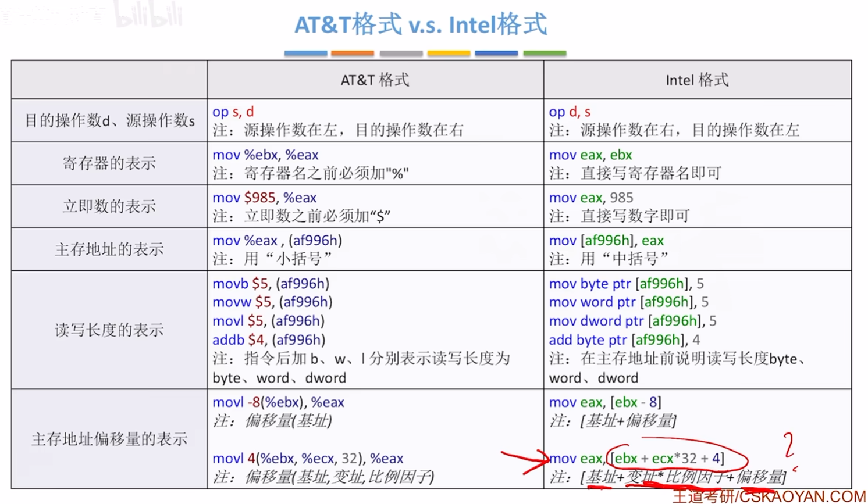Image resolution: width=868 pixels, height=504 pixels.
Task: Click the note "指令后加 b、w、l 分别表示读写长度为"
Action: (x=377, y=359)
